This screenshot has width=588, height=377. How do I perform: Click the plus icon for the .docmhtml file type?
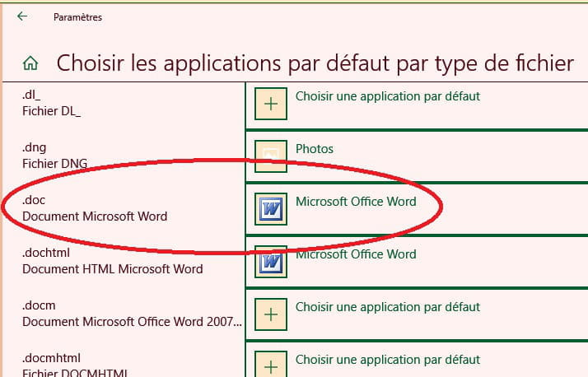pos(271,364)
